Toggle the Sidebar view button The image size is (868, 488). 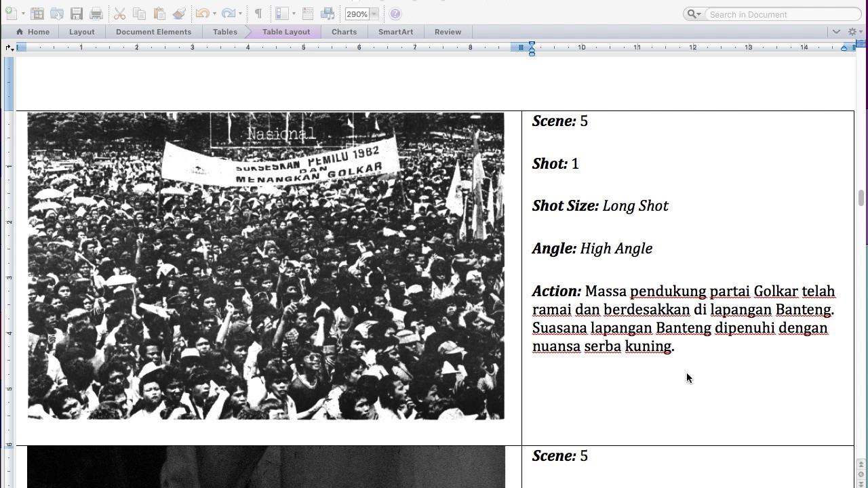(x=282, y=14)
